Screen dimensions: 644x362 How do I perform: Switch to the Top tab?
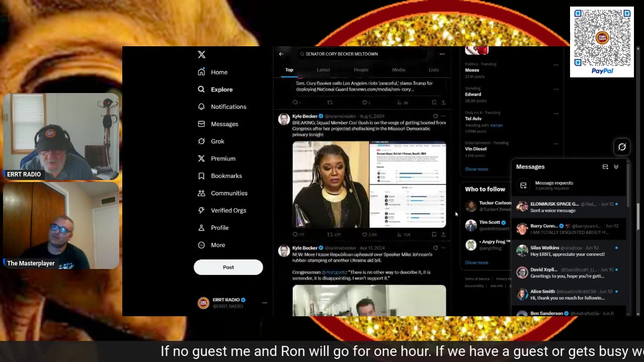289,70
